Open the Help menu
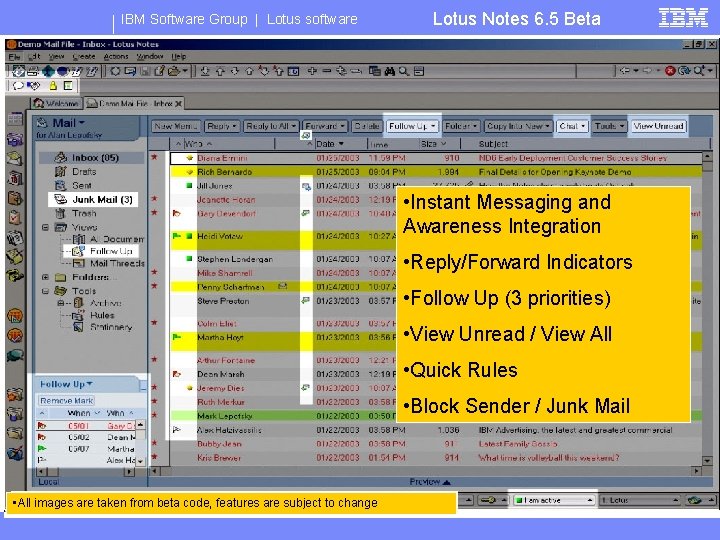 coord(179,56)
